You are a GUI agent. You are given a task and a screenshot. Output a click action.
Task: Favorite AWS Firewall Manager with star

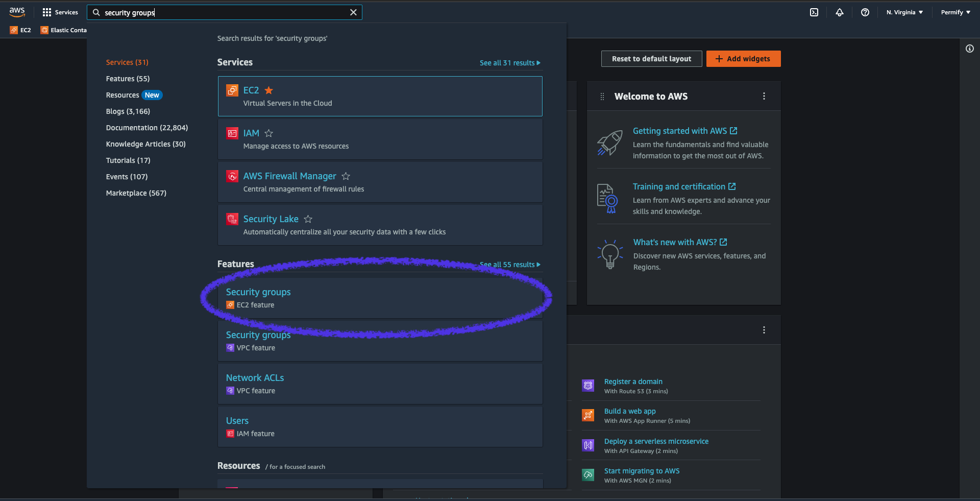(x=346, y=176)
